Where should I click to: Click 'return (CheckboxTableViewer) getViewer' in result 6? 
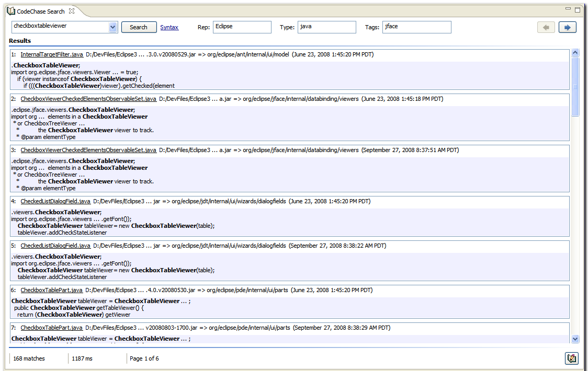tap(74, 315)
